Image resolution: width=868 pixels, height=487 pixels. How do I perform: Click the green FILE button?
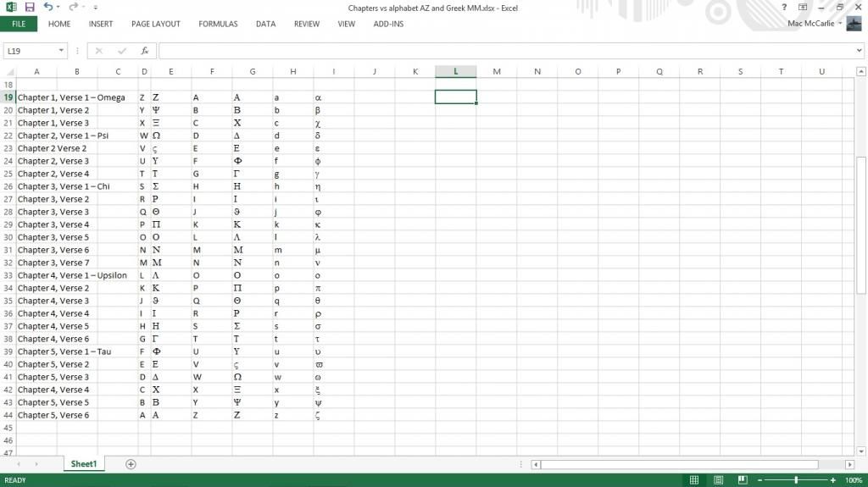point(19,24)
